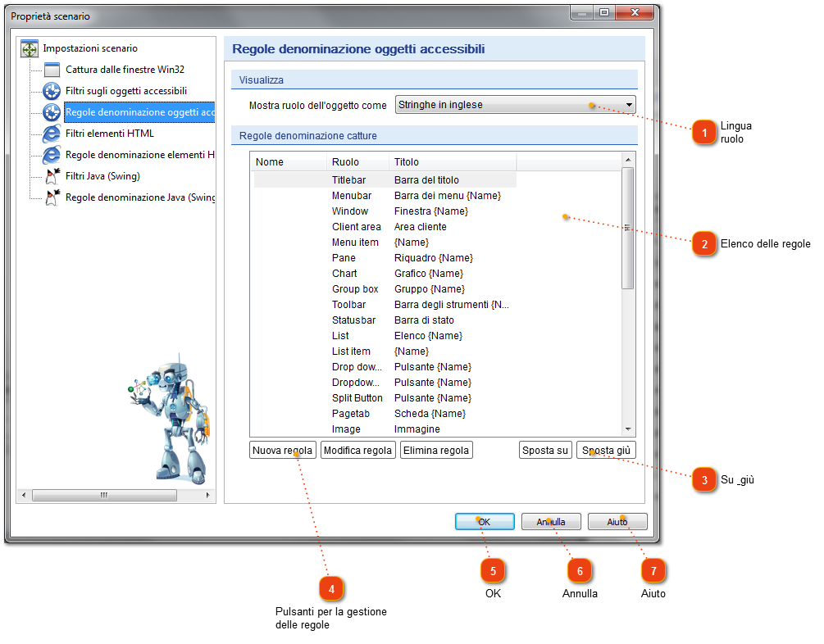Select the Pane rule row
The height and width of the screenshot is (644, 824).
pos(385,258)
